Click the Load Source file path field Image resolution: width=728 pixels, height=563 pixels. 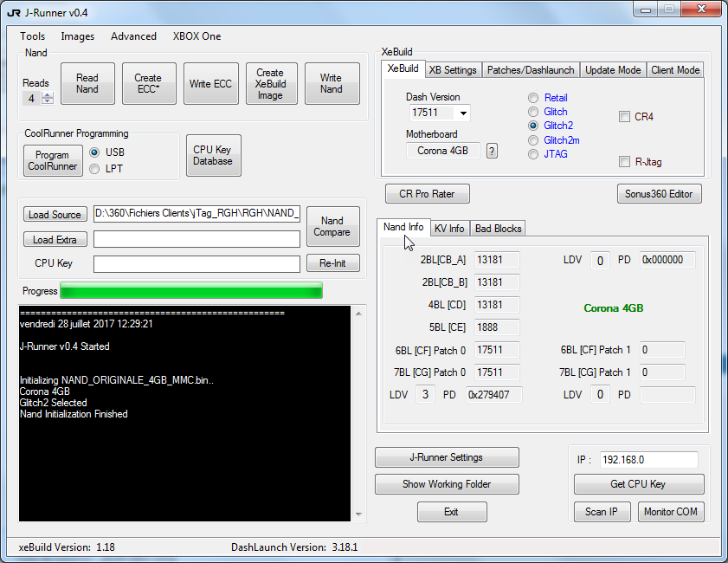196,213
